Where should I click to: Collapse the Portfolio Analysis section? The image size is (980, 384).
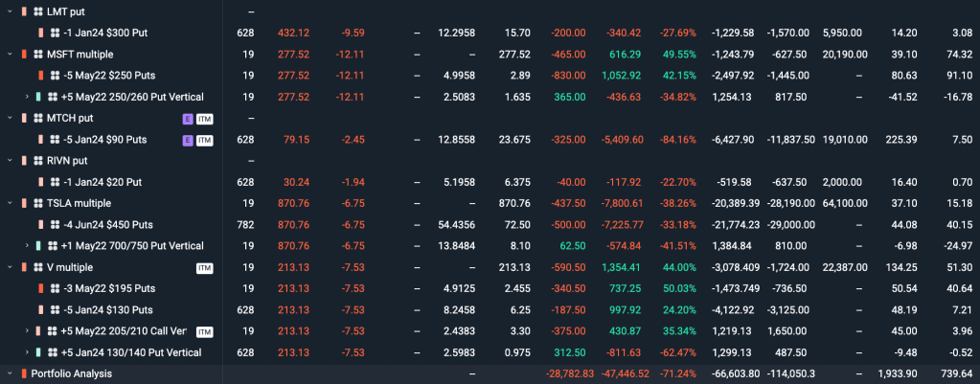(10, 373)
